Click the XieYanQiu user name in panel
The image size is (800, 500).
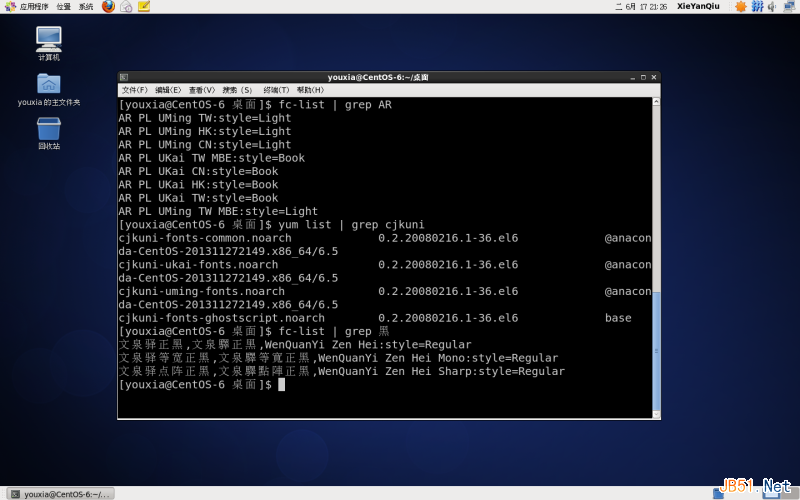pyautogui.click(x=698, y=7)
